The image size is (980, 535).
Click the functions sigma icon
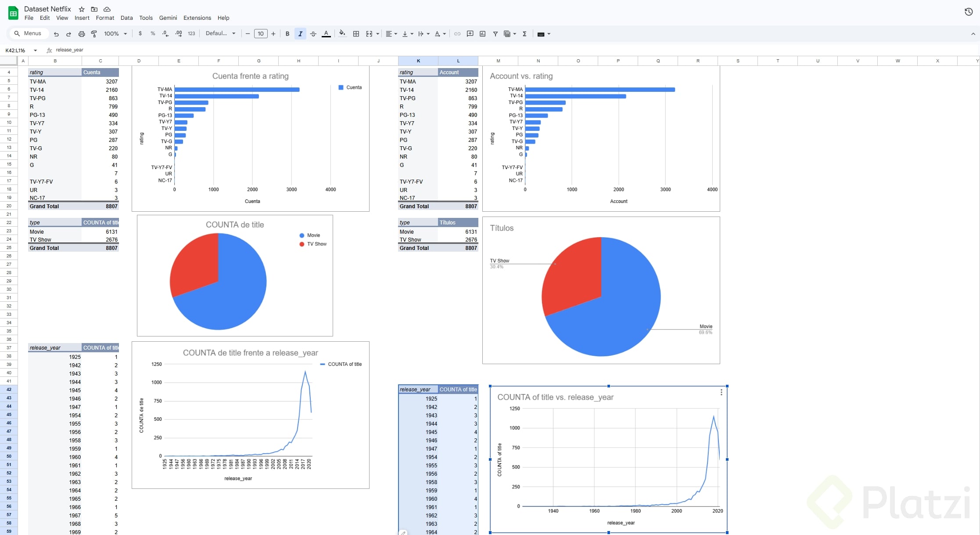tap(524, 34)
